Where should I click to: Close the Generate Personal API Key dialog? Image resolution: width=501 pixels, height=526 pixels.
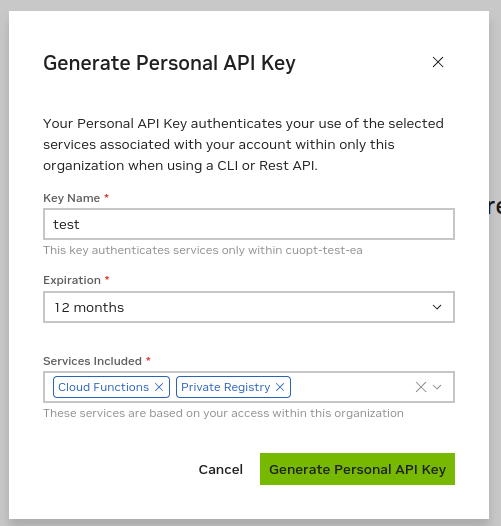tap(438, 62)
